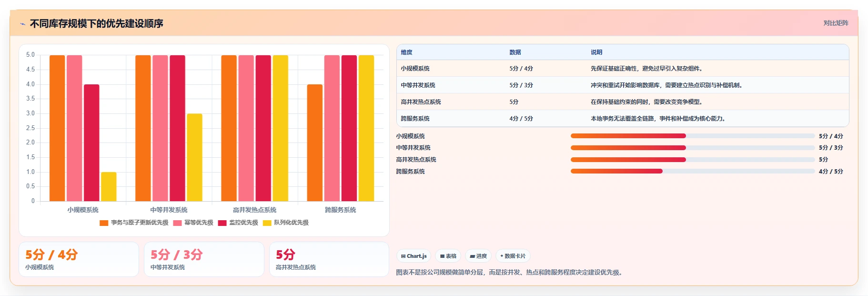Click the 中等并发系统 cell in the table
This screenshot has height=296, width=868.
(x=418, y=85)
